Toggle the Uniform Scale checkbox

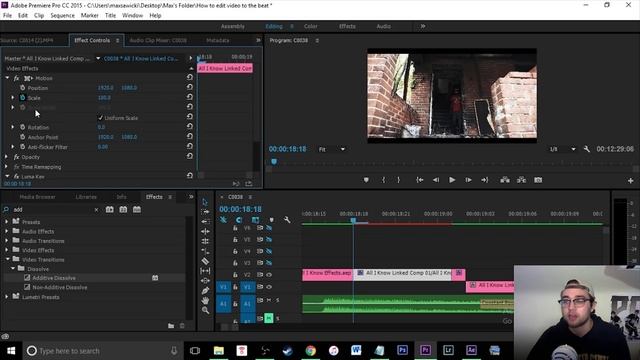tap(100, 118)
